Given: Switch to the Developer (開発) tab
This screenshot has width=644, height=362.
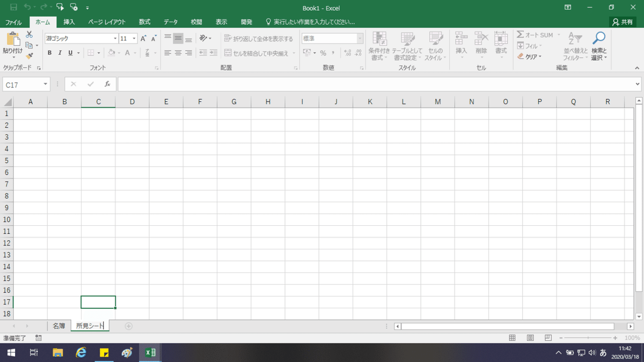Looking at the screenshot, I should point(246,22).
